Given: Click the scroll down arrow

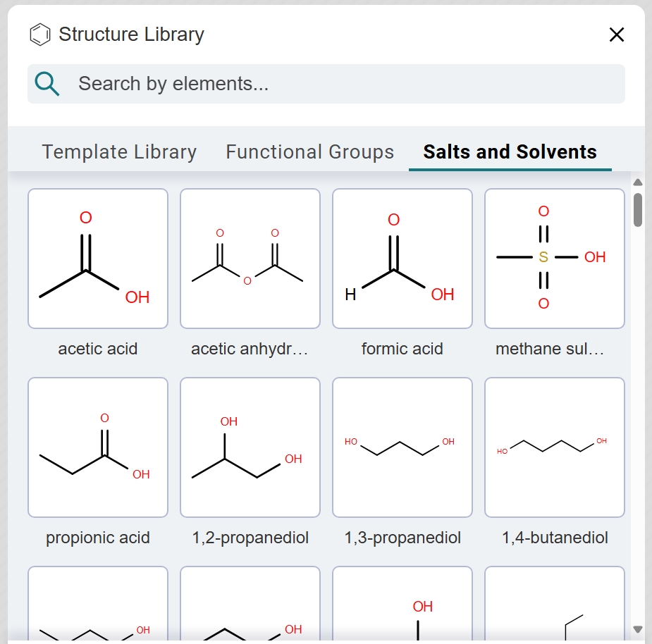Looking at the screenshot, I should (x=638, y=629).
